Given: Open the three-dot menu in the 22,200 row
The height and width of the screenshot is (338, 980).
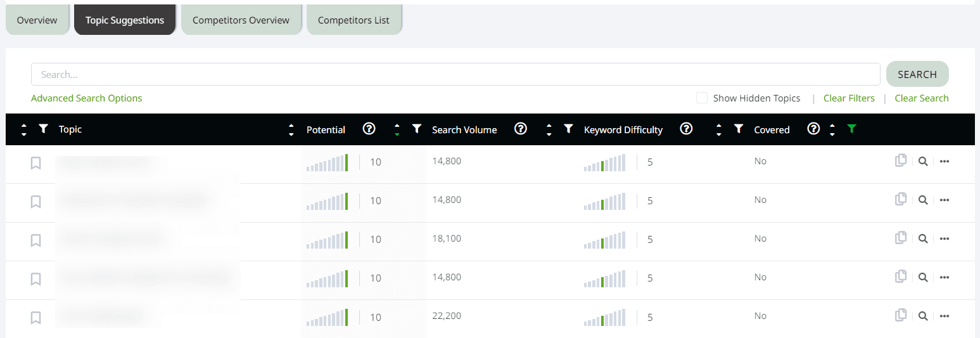Looking at the screenshot, I should click(945, 316).
